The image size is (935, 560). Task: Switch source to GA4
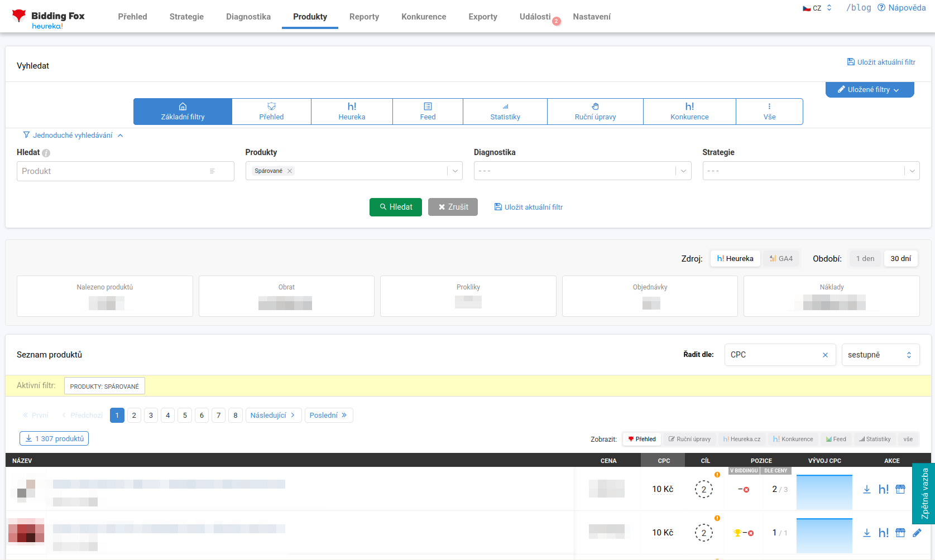[x=781, y=258]
